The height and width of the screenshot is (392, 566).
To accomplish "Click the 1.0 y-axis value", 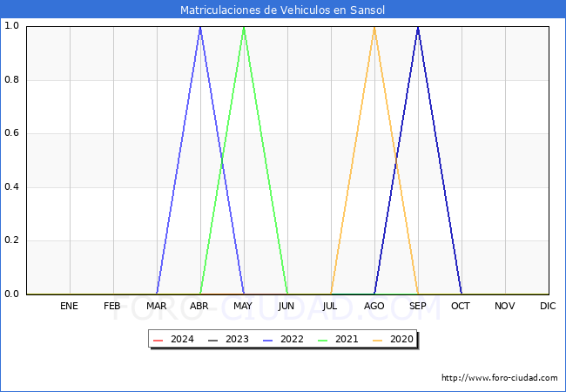I will point(11,25).
